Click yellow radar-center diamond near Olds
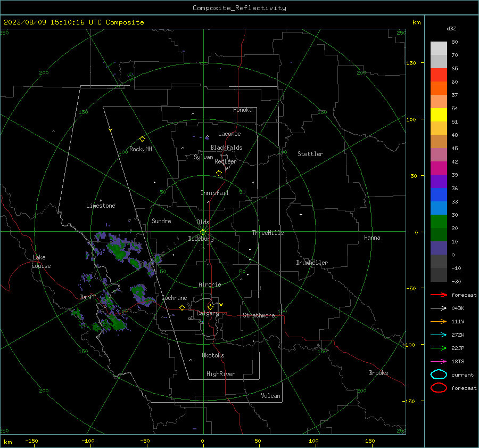Image resolution: width=479 pixels, height=448 pixels. (x=203, y=232)
